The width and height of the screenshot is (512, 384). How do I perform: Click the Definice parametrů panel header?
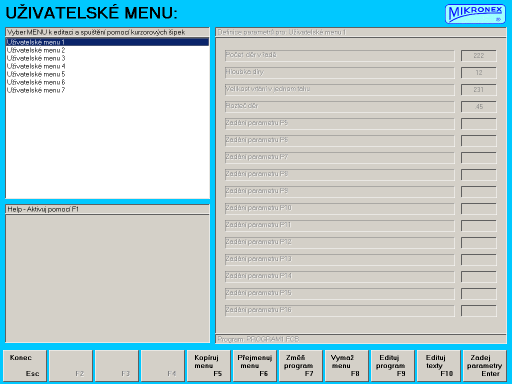click(361, 32)
